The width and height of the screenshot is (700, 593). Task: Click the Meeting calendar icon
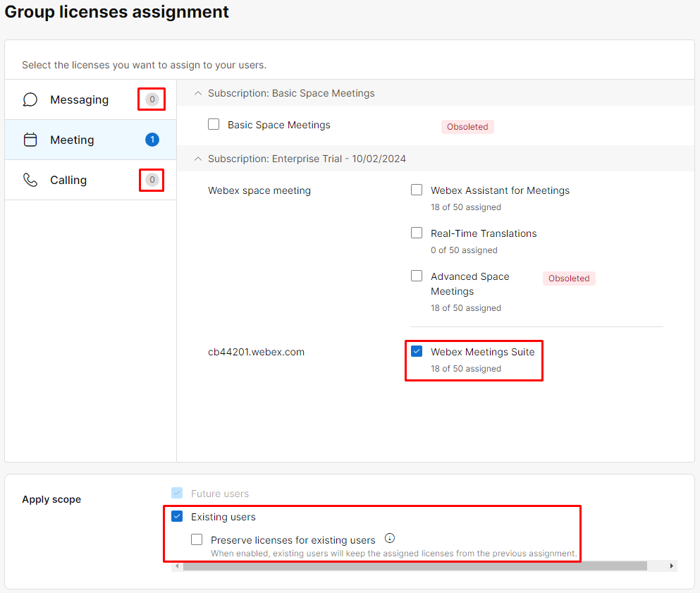click(30, 140)
